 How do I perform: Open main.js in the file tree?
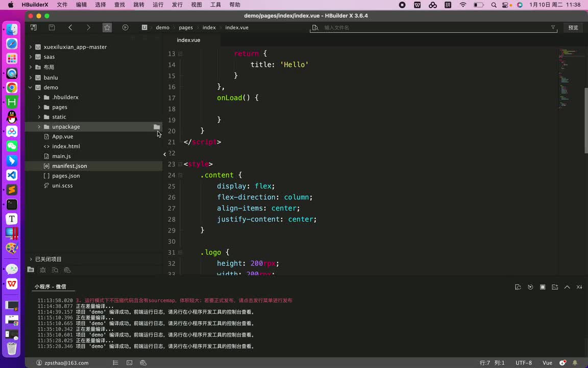pyautogui.click(x=61, y=156)
